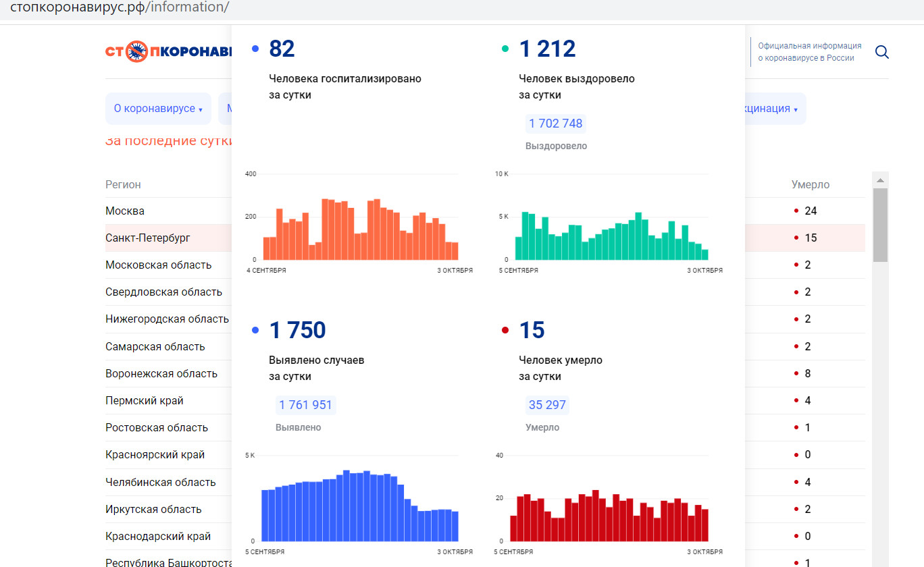Click the region table scrollbar thumb

point(880,225)
